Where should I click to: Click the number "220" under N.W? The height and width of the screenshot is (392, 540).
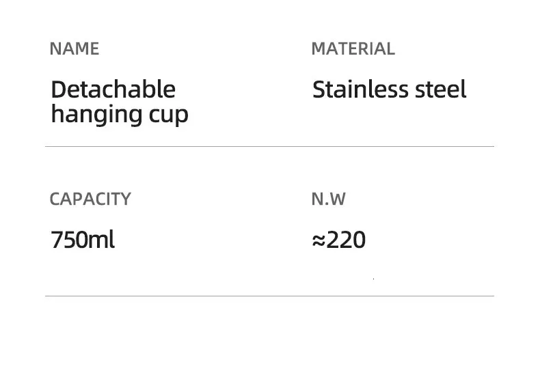point(346,240)
